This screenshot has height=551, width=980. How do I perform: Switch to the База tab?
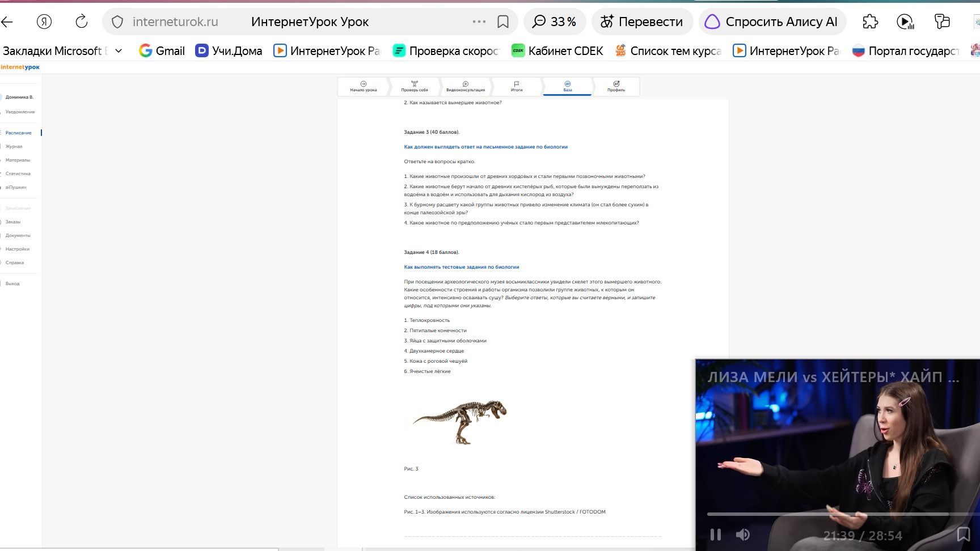568,87
